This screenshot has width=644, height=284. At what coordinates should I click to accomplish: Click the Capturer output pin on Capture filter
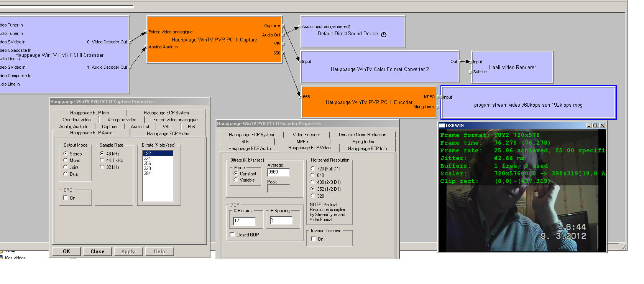pos(283,26)
